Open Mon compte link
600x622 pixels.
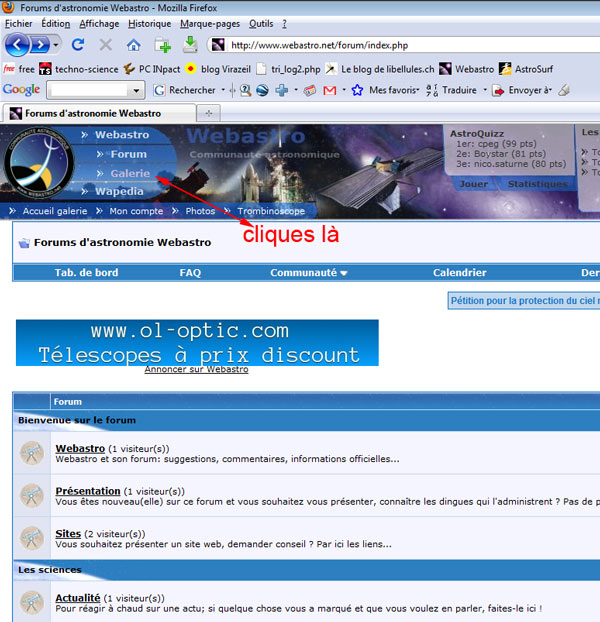pyautogui.click(x=136, y=211)
